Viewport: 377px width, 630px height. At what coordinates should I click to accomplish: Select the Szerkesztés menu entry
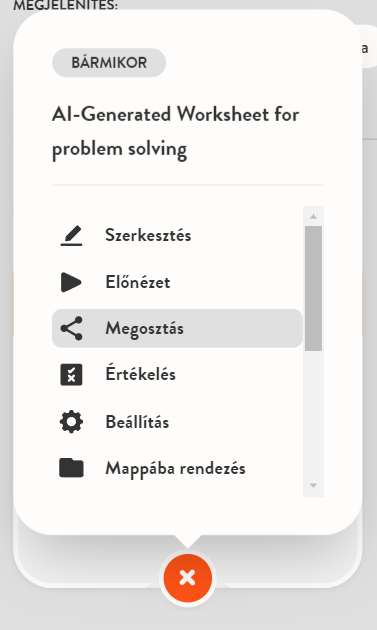[177, 235]
